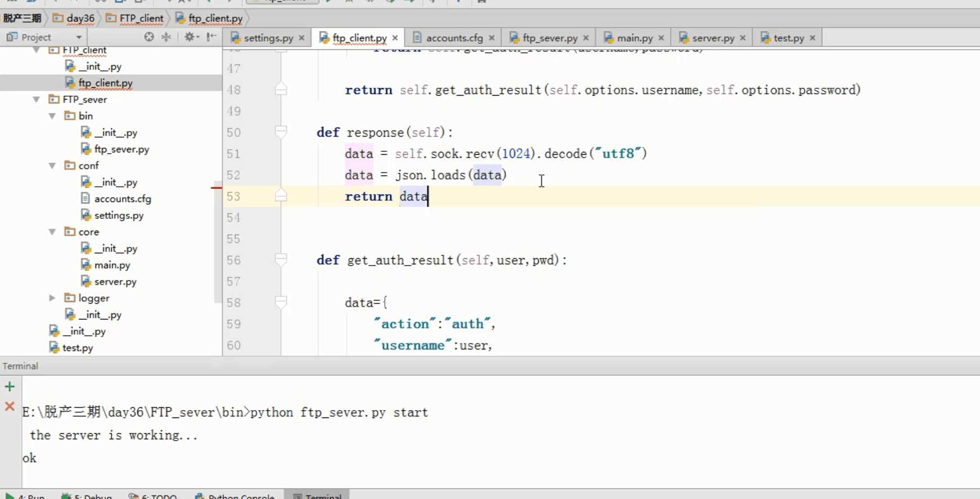
Task: Hide the Project tool window
Action: 211,37
